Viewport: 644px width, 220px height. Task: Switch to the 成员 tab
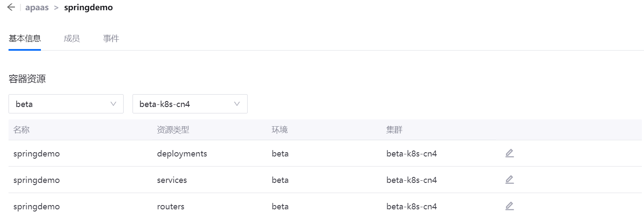[x=72, y=39]
